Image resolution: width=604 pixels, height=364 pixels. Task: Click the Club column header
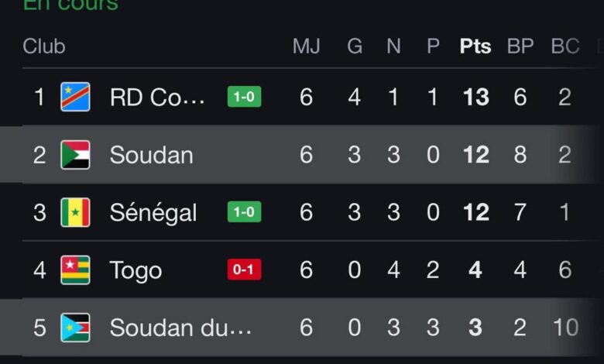pos(44,46)
